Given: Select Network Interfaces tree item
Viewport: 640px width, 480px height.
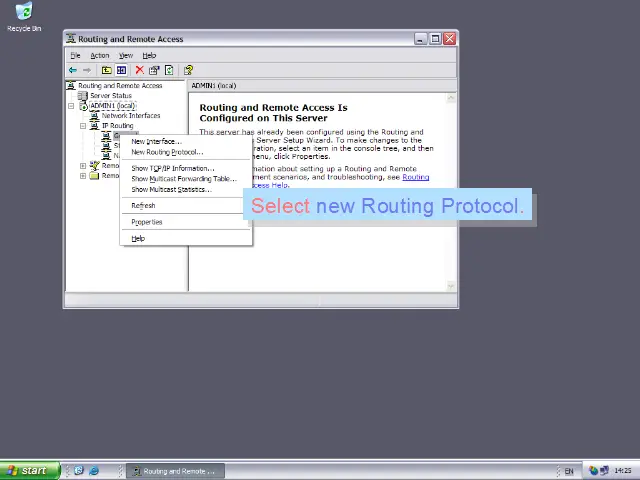Looking at the screenshot, I should (130, 116).
